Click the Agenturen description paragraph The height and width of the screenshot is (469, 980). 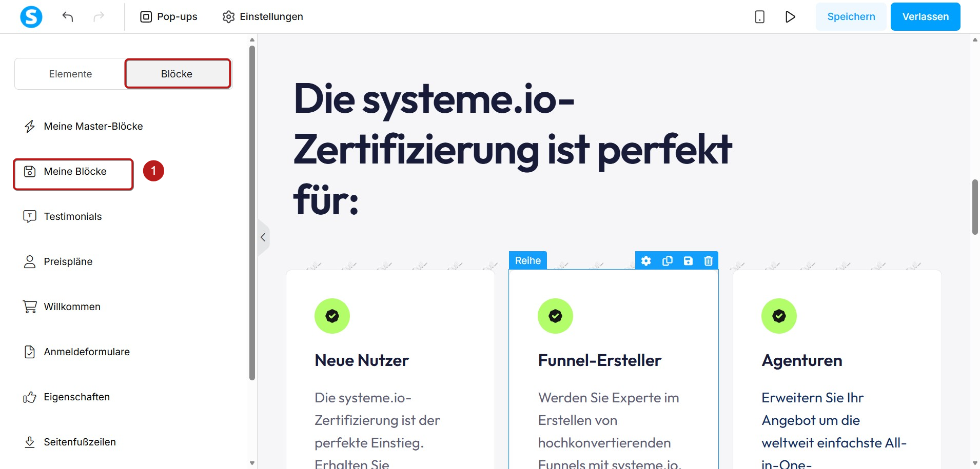(x=834, y=430)
